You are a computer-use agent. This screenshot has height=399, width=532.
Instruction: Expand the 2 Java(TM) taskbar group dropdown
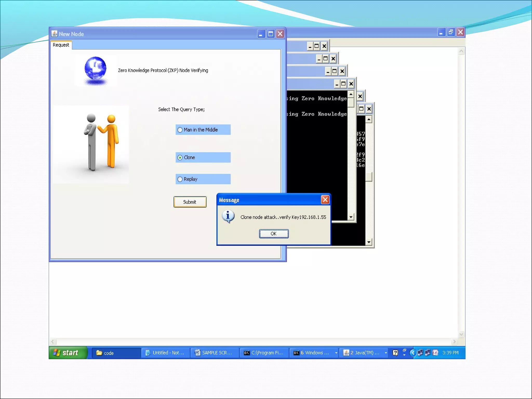386,353
